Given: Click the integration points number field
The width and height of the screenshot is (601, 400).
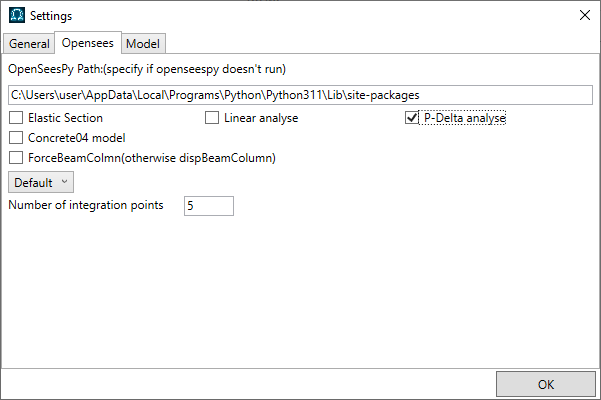Looking at the screenshot, I should click(x=209, y=206).
